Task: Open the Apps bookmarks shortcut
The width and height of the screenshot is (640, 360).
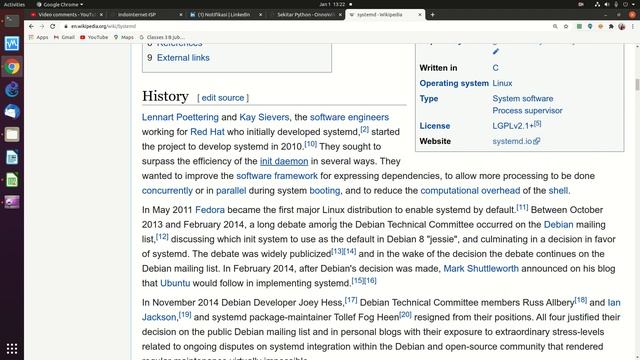Action: (38, 37)
